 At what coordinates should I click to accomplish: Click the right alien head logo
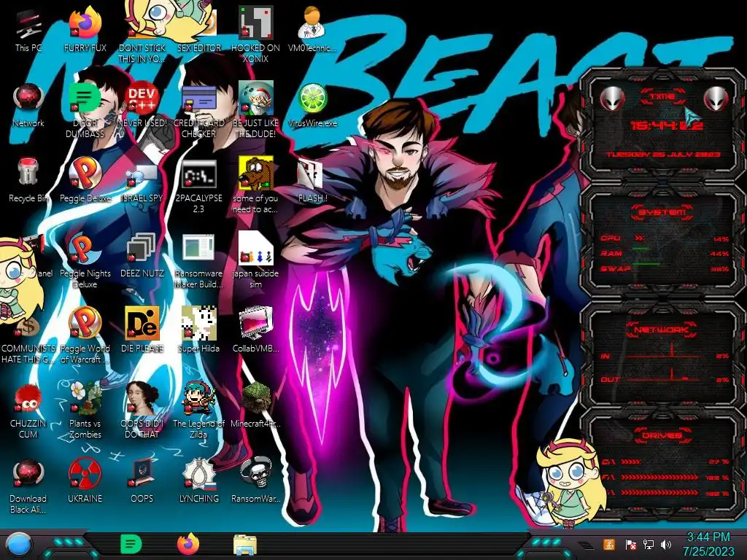pos(716,99)
